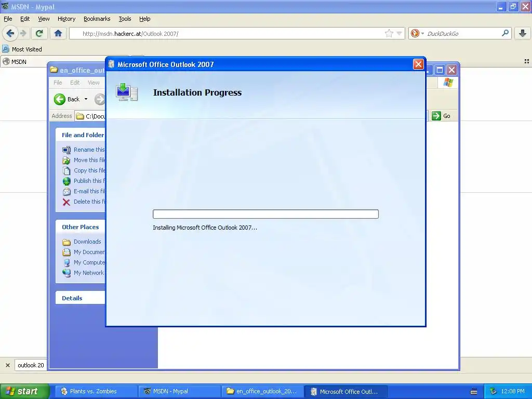532x399 pixels.
Task: Collapse the Other Places panel
Action: (x=81, y=227)
